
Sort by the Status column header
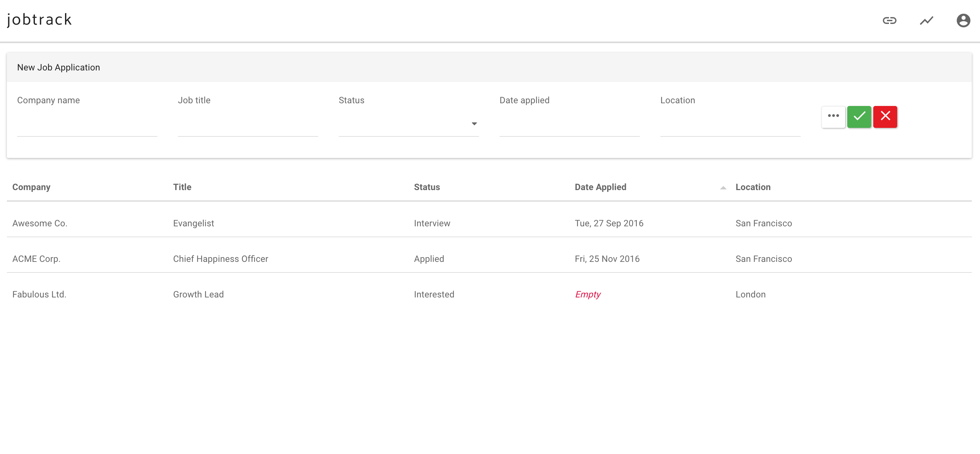click(x=426, y=187)
